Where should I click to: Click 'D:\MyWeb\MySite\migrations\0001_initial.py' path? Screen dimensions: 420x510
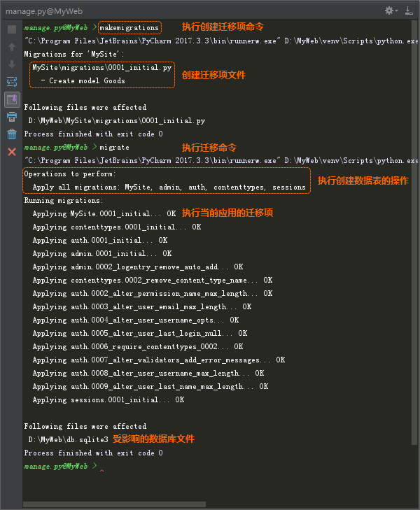tap(117, 121)
